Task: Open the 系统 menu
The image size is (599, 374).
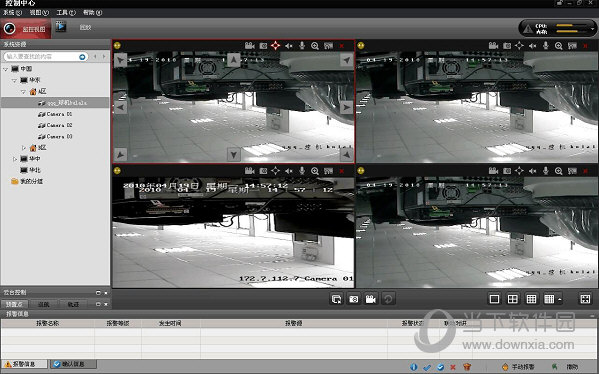Action: (12, 13)
